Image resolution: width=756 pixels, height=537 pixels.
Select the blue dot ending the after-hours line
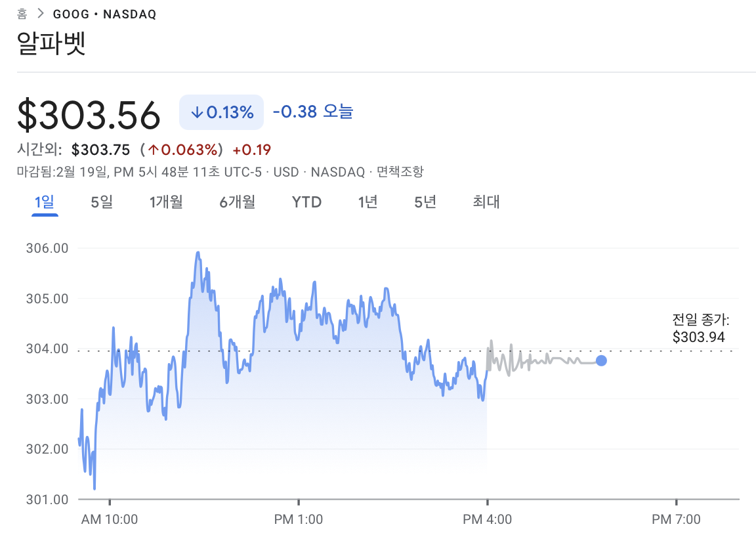[601, 360]
